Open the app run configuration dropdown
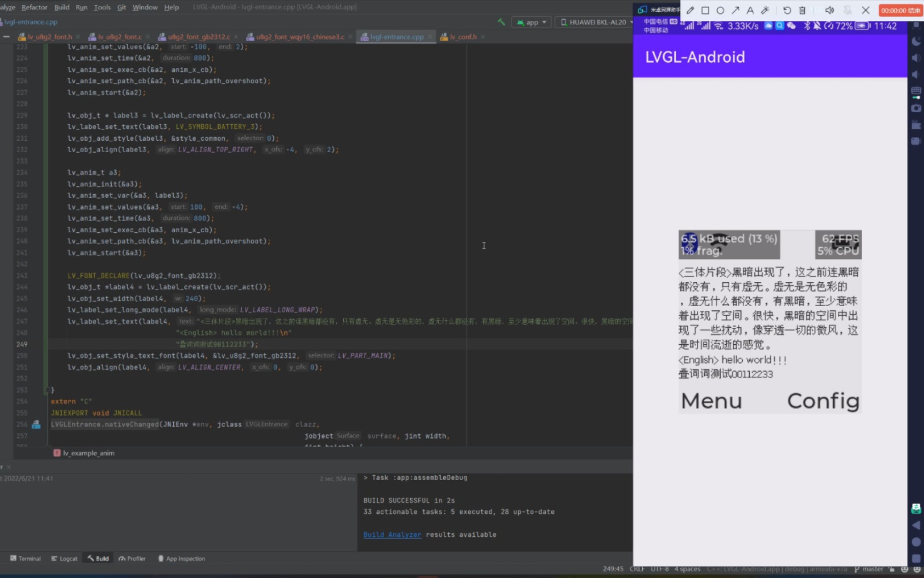The height and width of the screenshot is (578, 924). pos(532,22)
